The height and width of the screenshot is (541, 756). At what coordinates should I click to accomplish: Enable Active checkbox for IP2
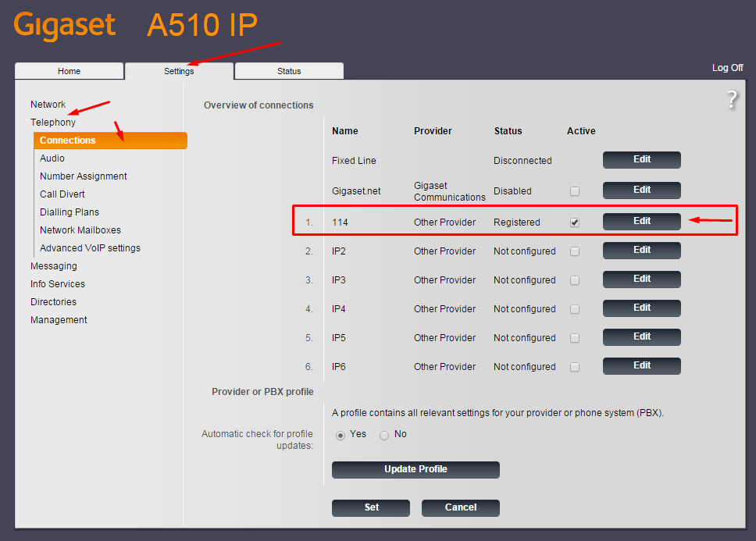coord(575,251)
